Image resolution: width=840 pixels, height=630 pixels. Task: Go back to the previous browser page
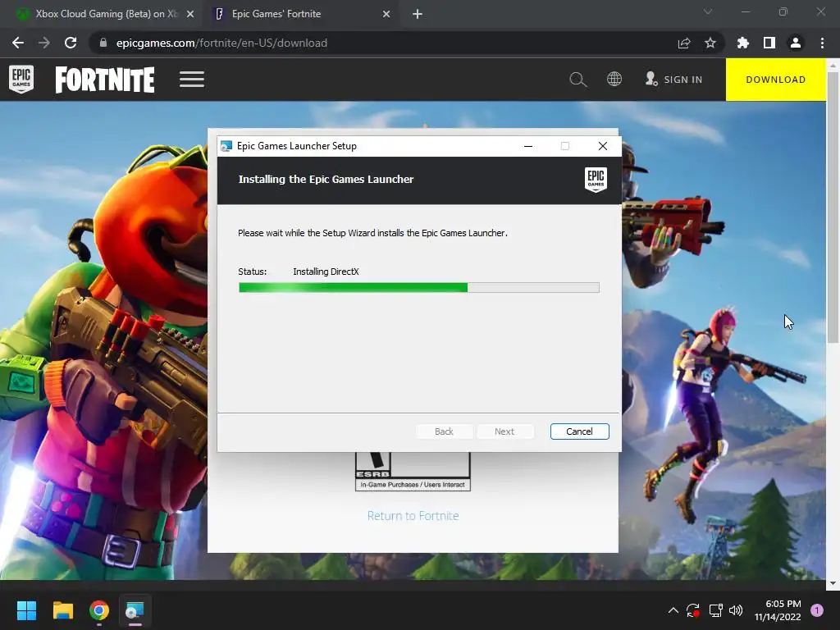(18, 43)
